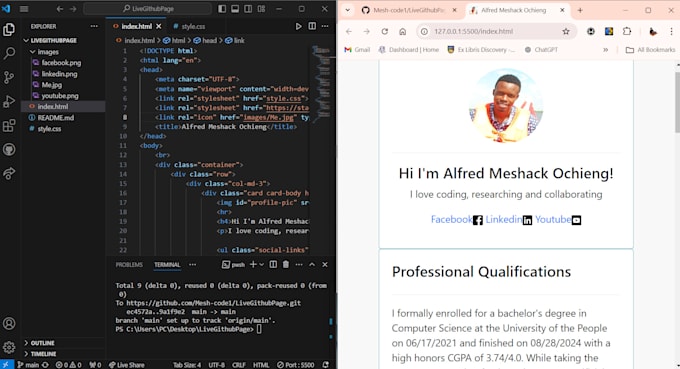
Task: Open Explorer views and more actions
Action: [94, 26]
